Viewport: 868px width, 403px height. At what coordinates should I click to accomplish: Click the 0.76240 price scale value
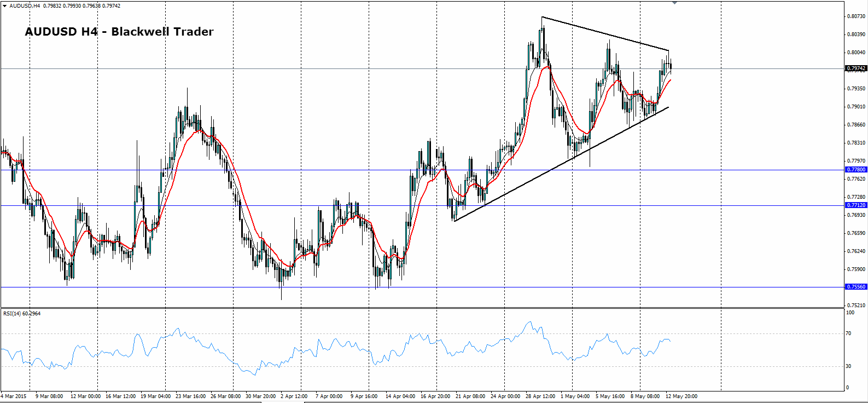click(856, 251)
